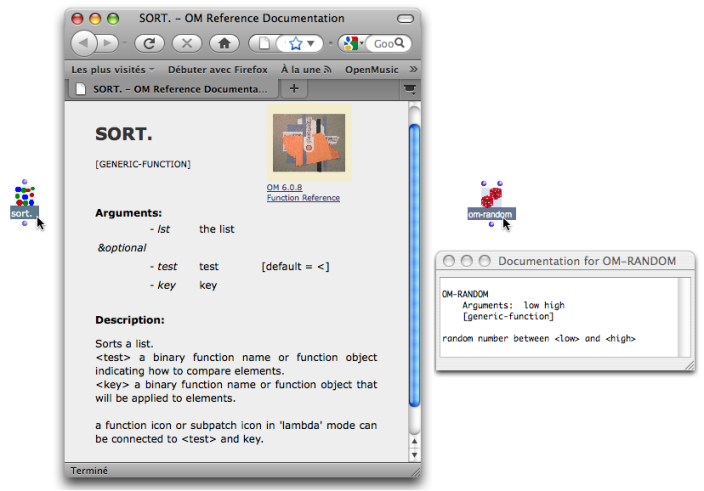Reload the page with the refresh icon

[x=149, y=43]
